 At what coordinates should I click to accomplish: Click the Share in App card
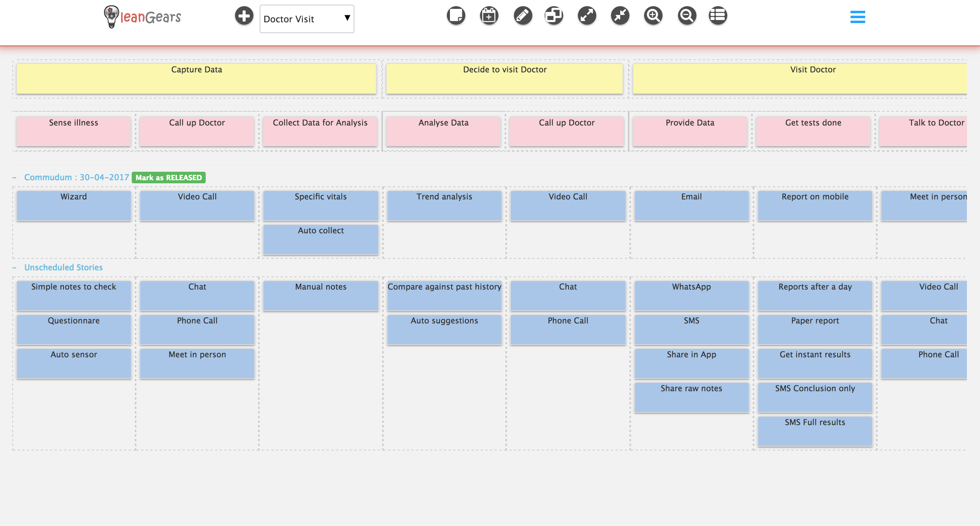pyautogui.click(x=692, y=364)
